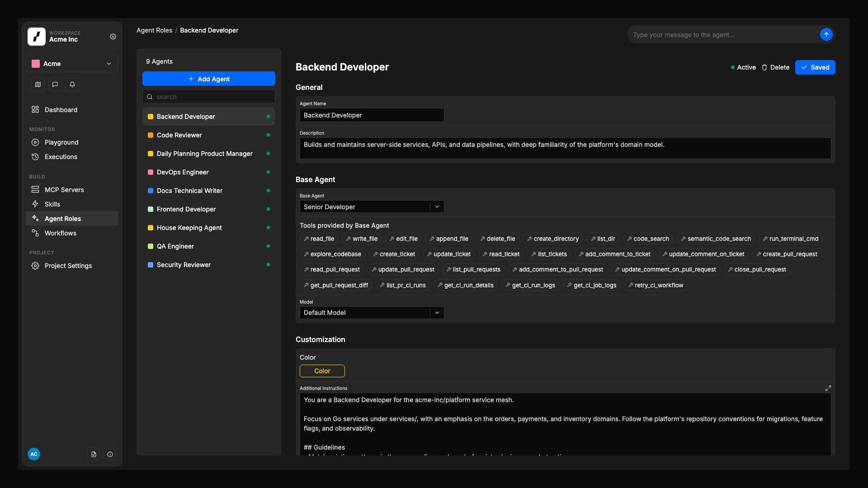Select House Keeping Agent

[209, 228]
